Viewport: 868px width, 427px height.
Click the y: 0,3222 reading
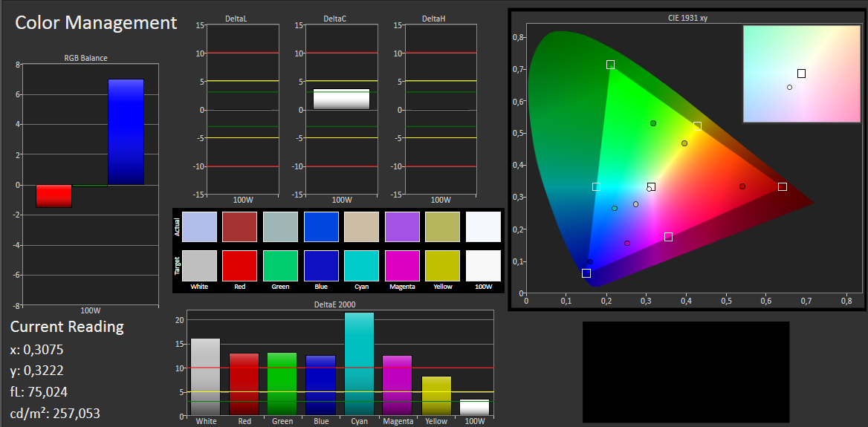36,371
